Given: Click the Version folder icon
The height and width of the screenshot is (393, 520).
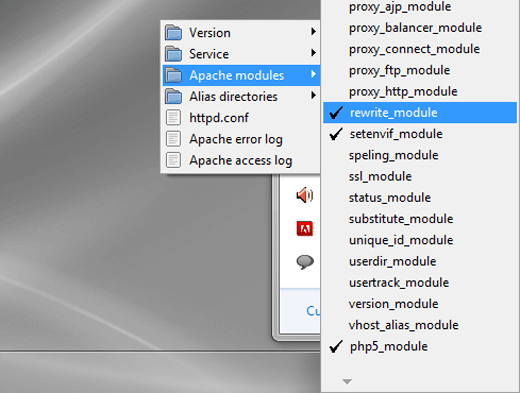Looking at the screenshot, I should [173, 32].
